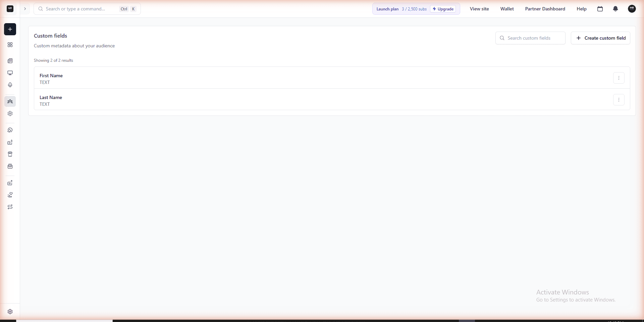Click the 3 / 2,500 subs counter
The width and height of the screenshot is (644, 322).
point(414,9)
